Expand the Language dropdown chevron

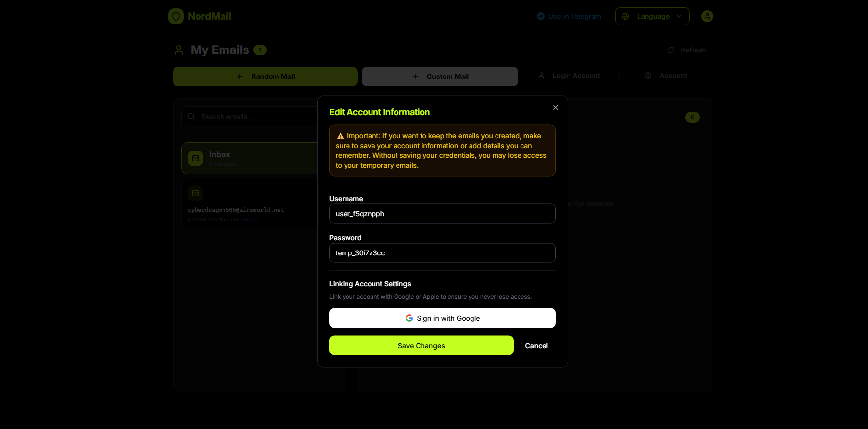pos(679,16)
